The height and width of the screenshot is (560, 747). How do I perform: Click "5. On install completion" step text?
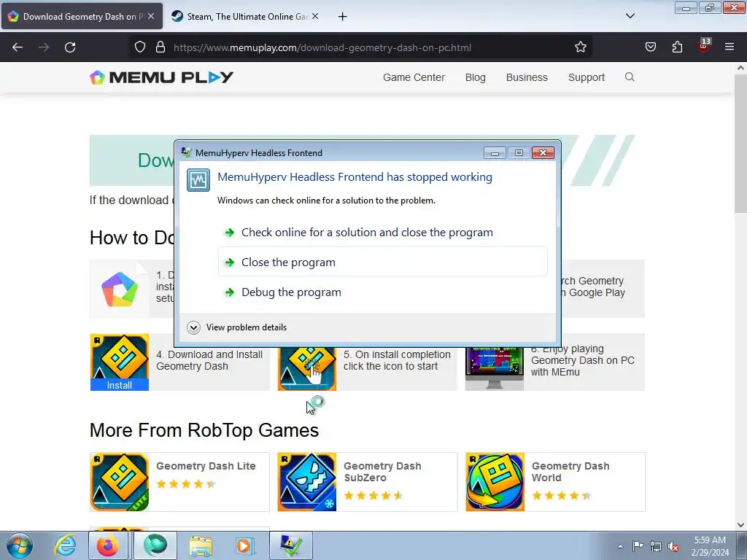397,360
